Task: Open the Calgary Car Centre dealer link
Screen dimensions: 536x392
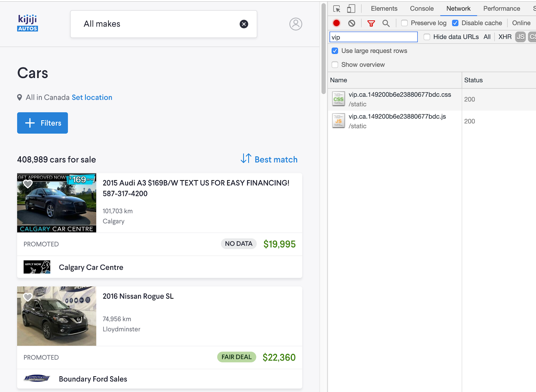Action: (x=91, y=267)
